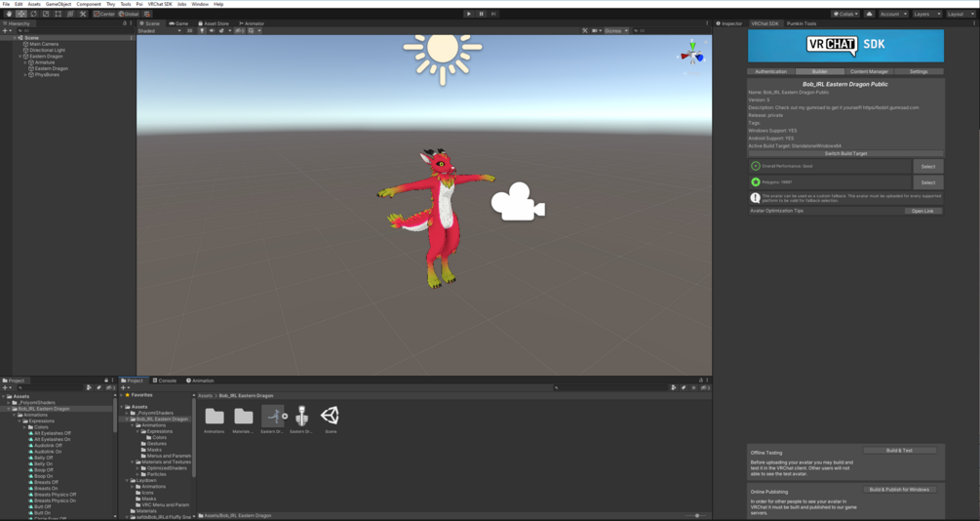
Task: Open the VRChat SDK Settings section
Action: coord(919,71)
